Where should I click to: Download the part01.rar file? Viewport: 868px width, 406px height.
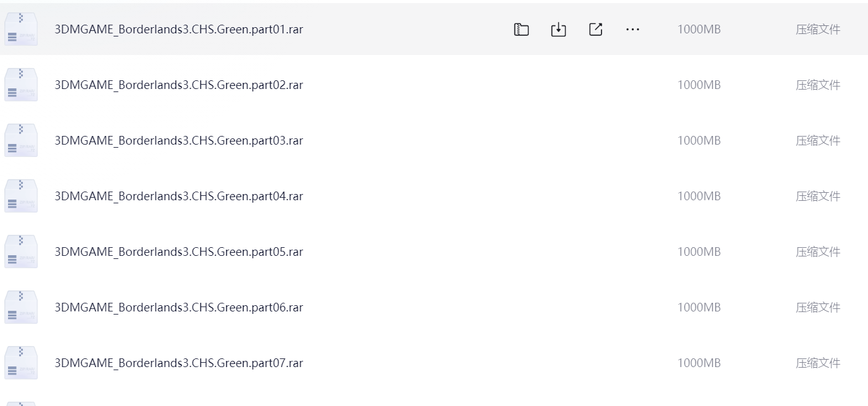tap(558, 30)
